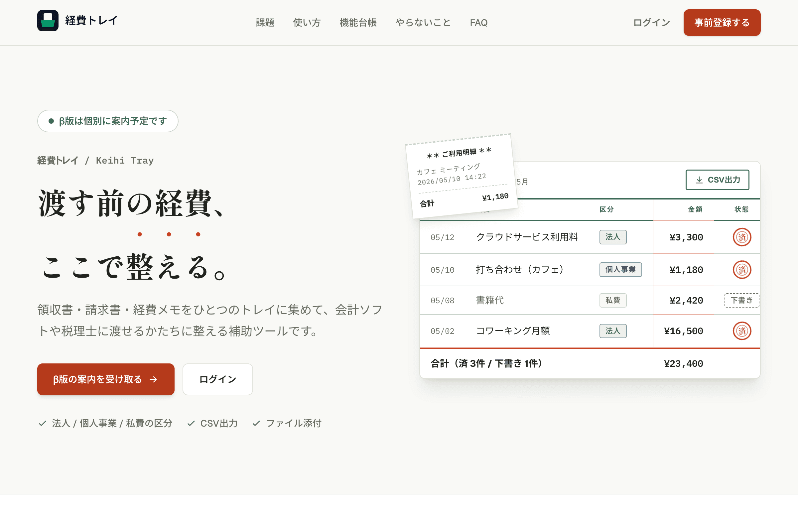Click the 法人 tag on 05/12 row

click(x=613, y=237)
